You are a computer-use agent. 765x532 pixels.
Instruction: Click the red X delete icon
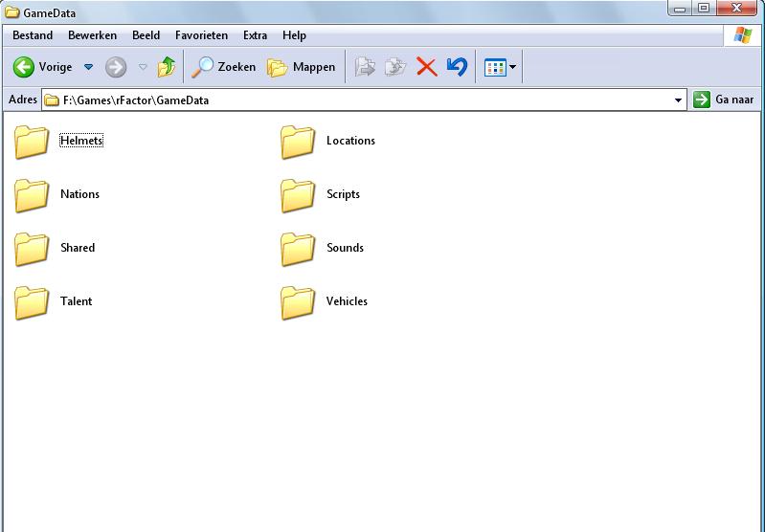click(x=426, y=67)
